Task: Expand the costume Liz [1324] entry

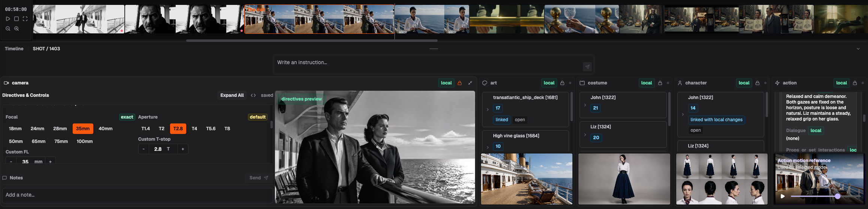Action: pos(585,135)
